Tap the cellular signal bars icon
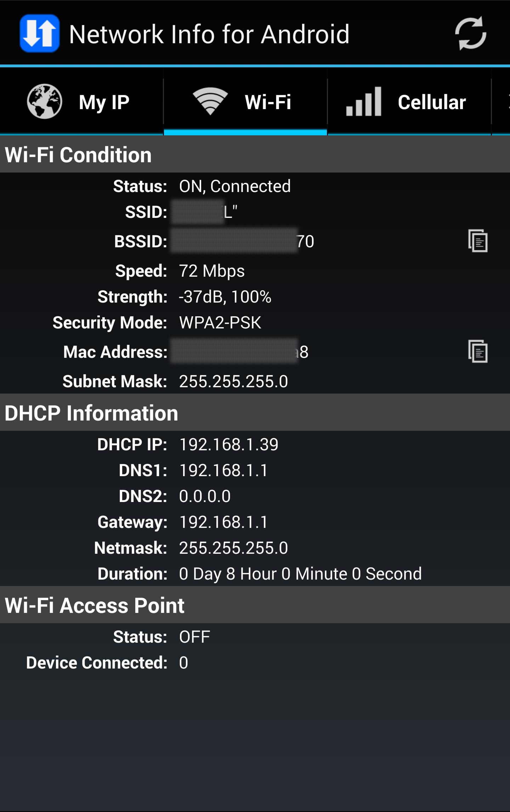Screen dimensions: 510x812 pyautogui.click(x=364, y=101)
